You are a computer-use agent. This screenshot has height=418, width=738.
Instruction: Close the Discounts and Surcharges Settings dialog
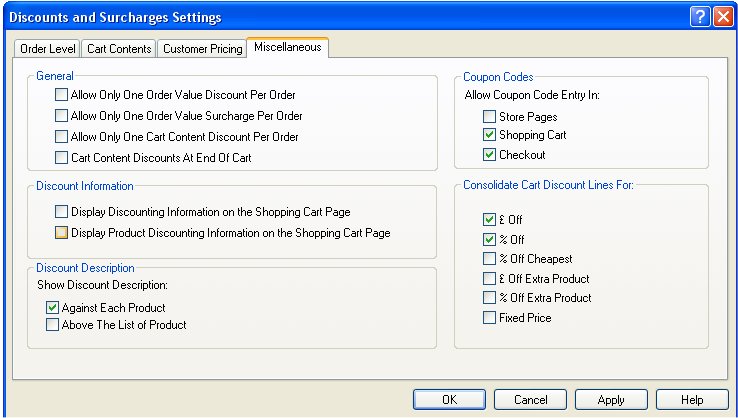tap(722, 17)
